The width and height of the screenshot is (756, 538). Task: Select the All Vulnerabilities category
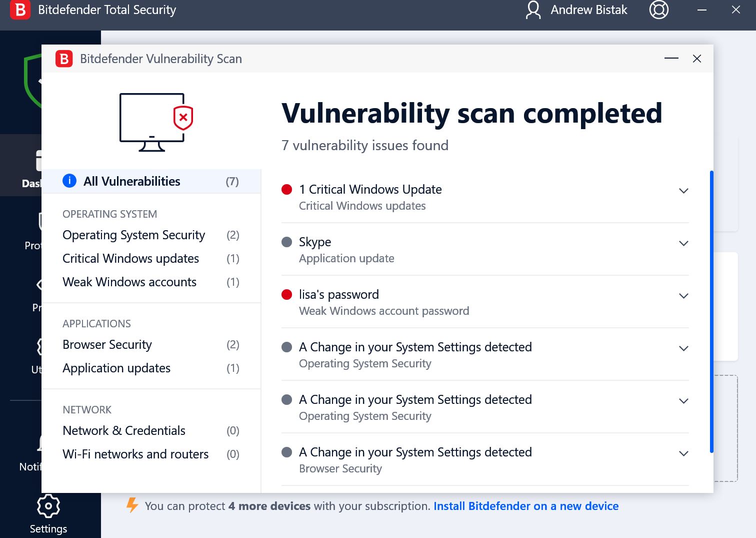(151, 181)
